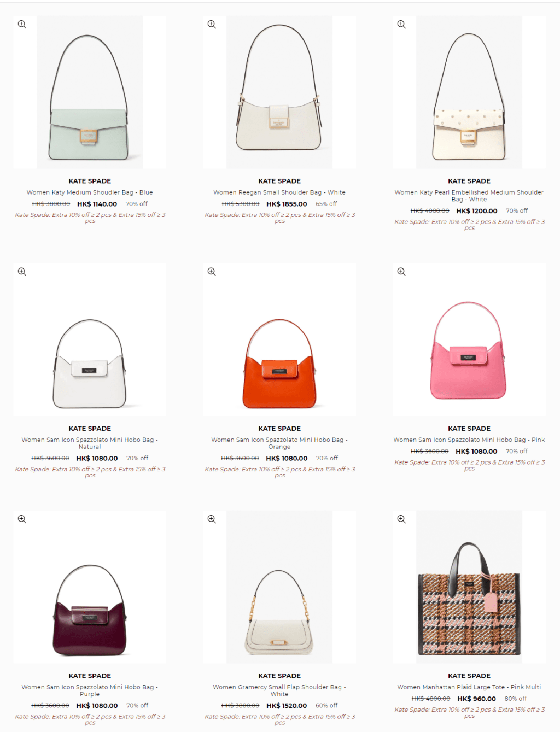
Task: Click zoom icon on pink Sam Icon hobo bag
Action: click(401, 272)
